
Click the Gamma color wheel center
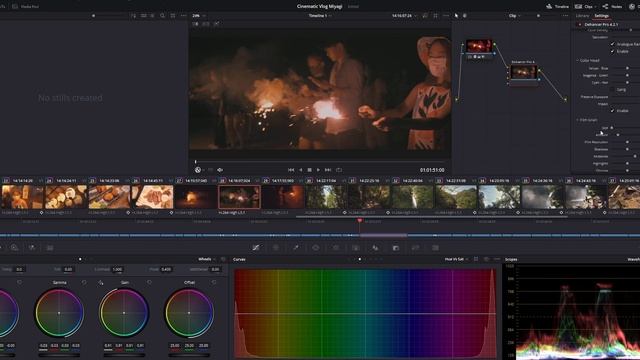tap(59, 313)
